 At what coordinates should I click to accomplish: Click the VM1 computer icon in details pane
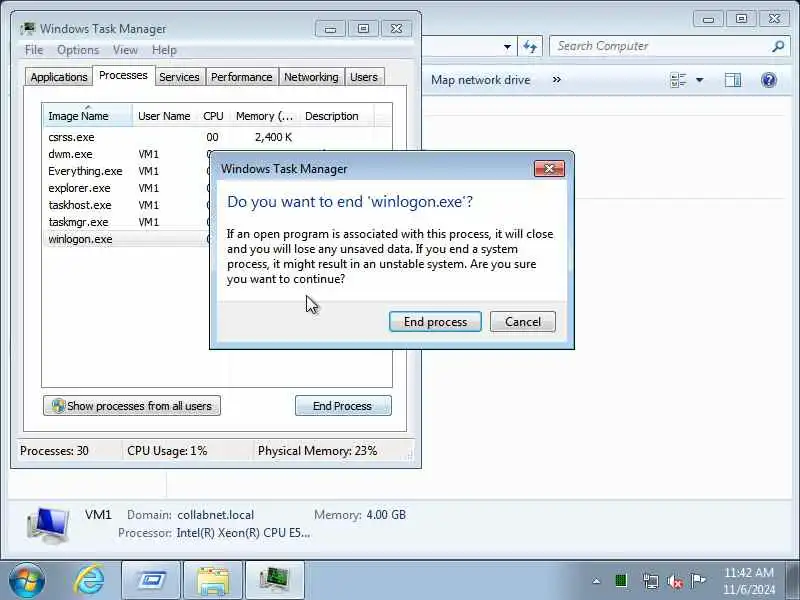[48, 524]
